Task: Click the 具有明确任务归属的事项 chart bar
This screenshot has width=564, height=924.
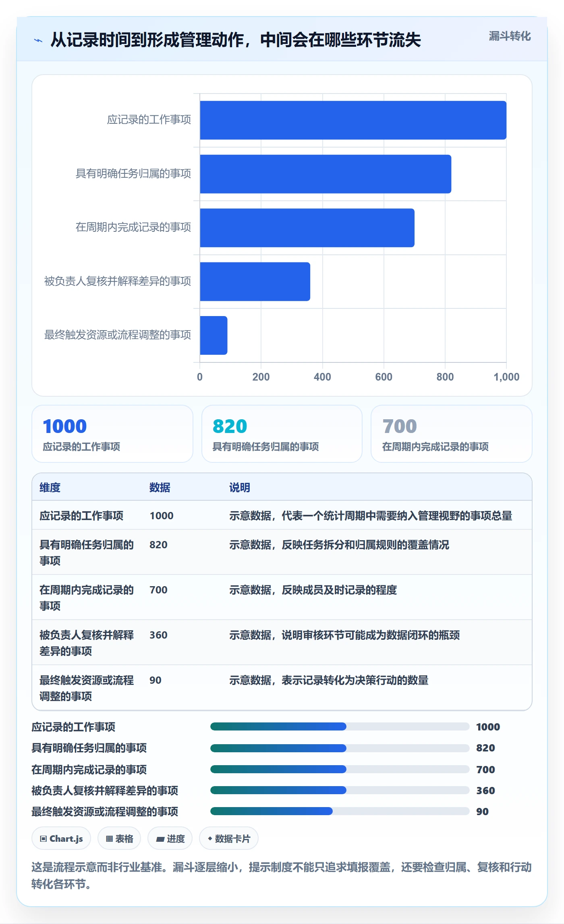Action: point(326,174)
